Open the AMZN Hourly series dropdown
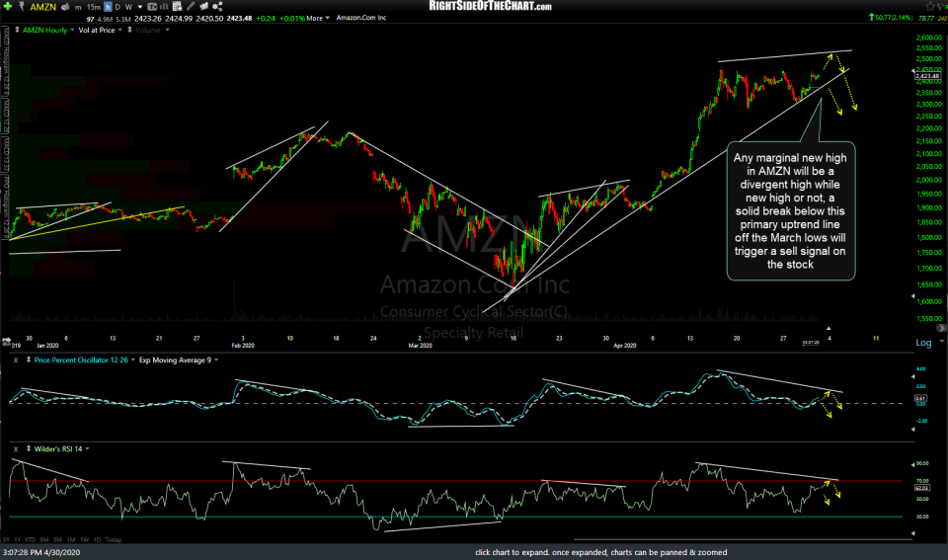This screenshot has width=948, height=560. (72, 31)
